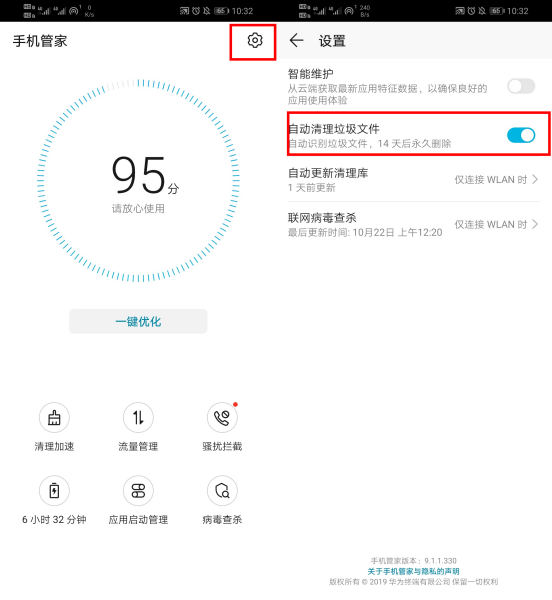Tap the 手机管家 title
This screenshot has width=552, height=600.
40,41
